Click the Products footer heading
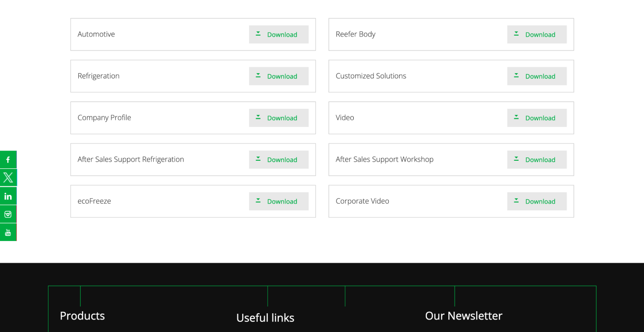The width and height of the screenshot is (644, 332). point(82,316)
